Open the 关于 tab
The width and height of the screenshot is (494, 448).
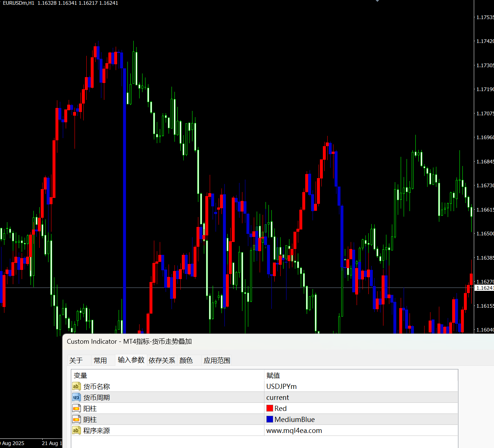tap(76, 361)
